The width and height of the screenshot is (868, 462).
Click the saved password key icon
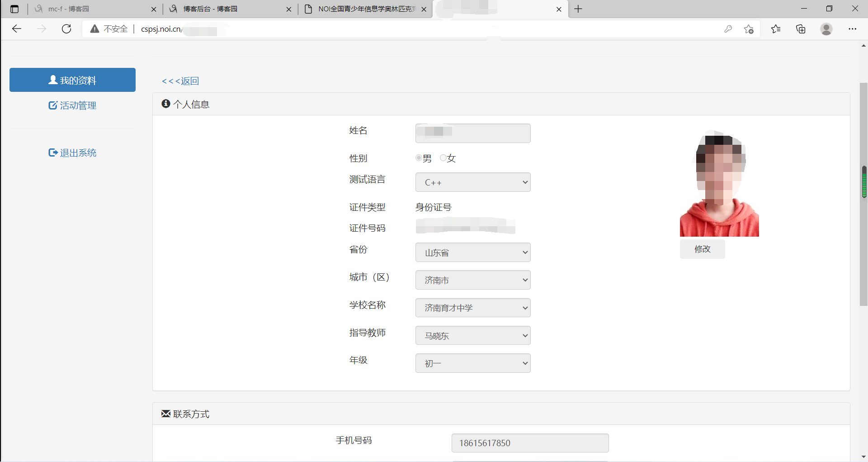[x=728, y=29]
